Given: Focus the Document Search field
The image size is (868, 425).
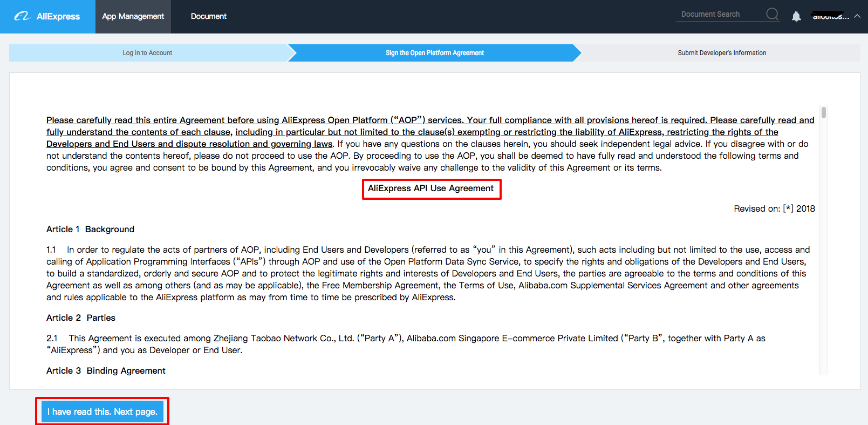Looking at the screenshot, I should tap(720, 15).
